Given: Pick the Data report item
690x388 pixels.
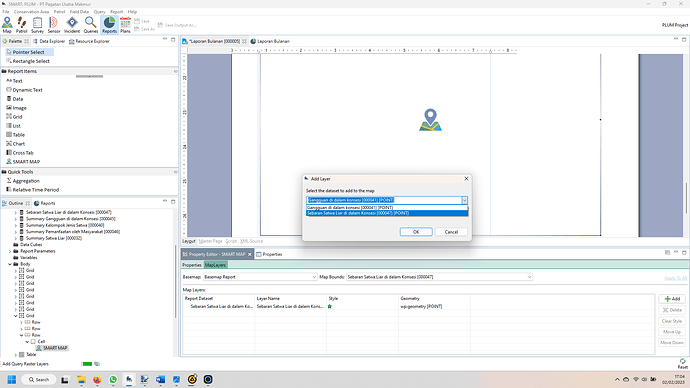Looking at the screenshot, I should tap(15, 99).
